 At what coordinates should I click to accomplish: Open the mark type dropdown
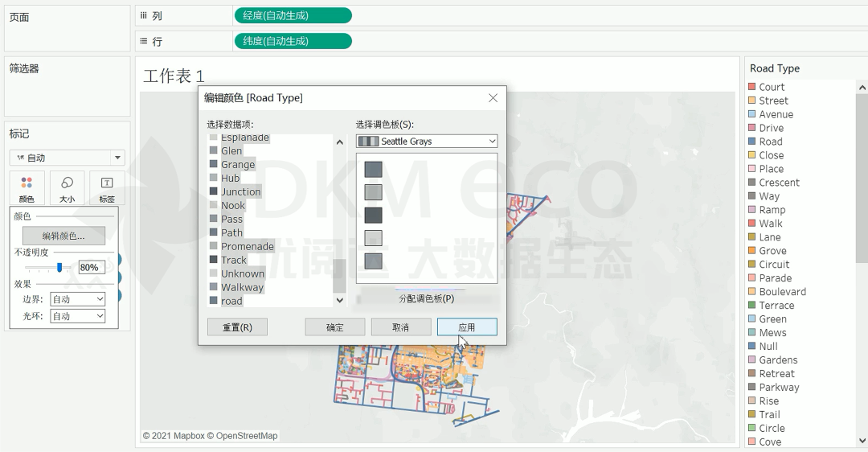pyautogui.click(x=67, y=158)
